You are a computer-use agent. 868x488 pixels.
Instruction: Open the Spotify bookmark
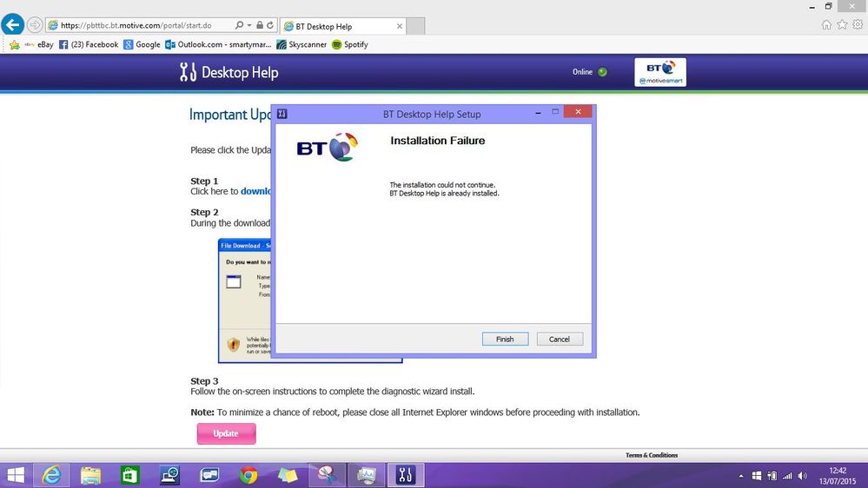tap(350, 45)
